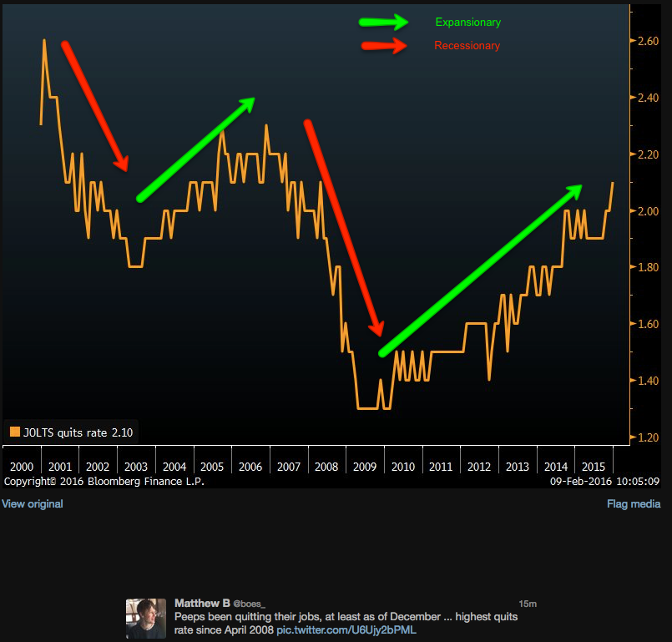Click the 15m tweet timestamp
Screen dimensions: 672x642
coord(528,604)
